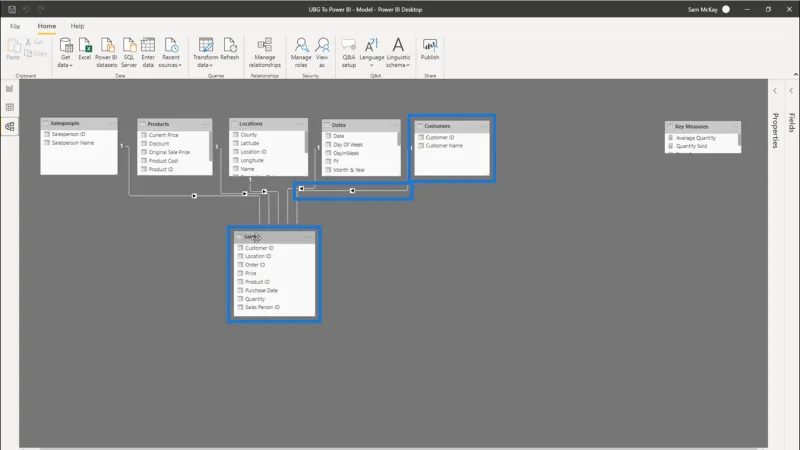Click the Cut command
This screenshot has height=450, width=800.
tap(35, 42)
